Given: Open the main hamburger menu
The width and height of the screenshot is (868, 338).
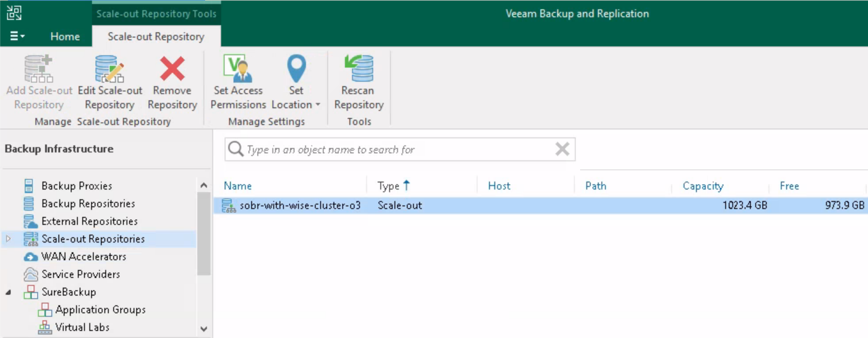Looking at the screenshot, I should tap(17, 36).
